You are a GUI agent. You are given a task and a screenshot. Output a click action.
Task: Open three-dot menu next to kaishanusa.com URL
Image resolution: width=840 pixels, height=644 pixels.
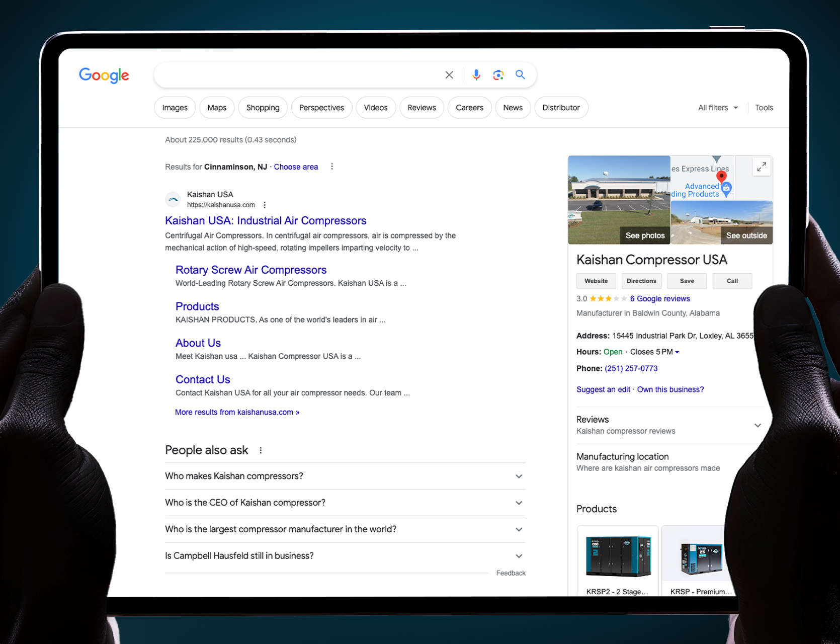click(x=265, y=205)
